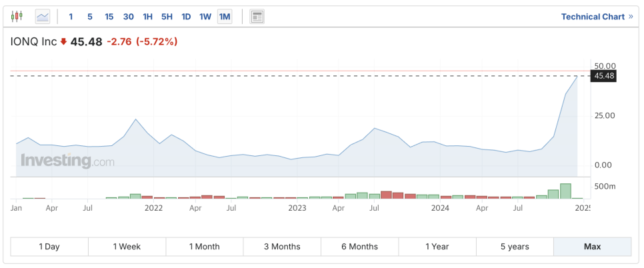Click the tallest green volume bar

pyautogui.click(x=565, y=191)
